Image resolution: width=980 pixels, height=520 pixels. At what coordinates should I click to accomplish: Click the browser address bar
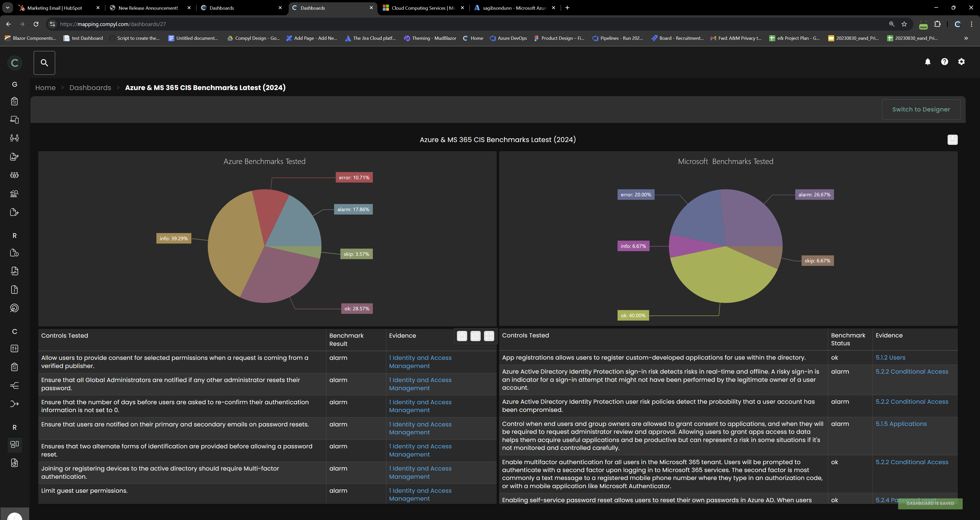pyautogui.click(x=468, y=24)
